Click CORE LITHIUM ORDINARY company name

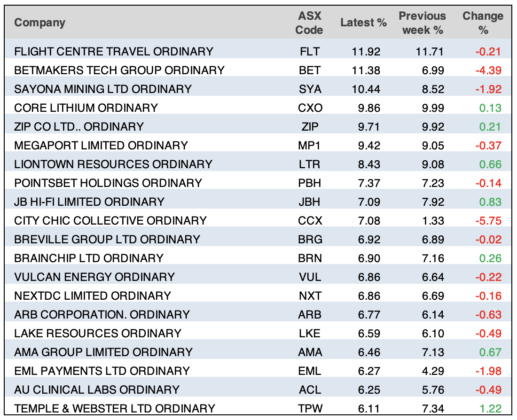tap(86, 108)
